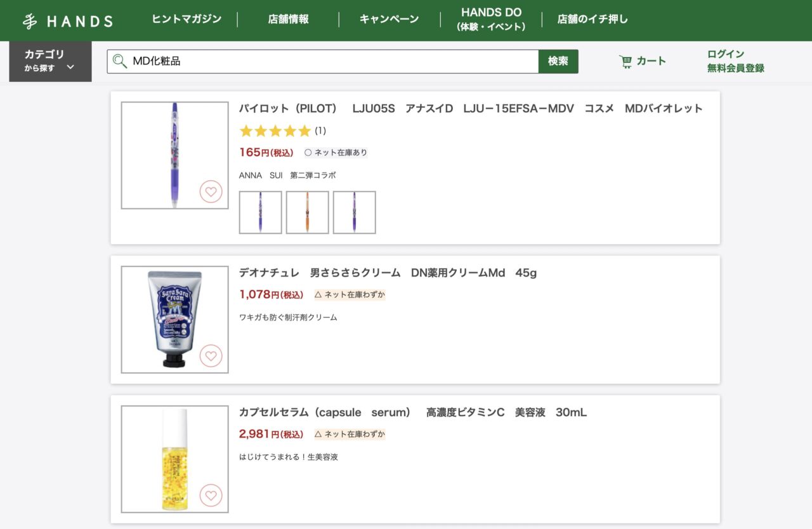Favorite the PILOT pen with heart icon
Image resolution: width=812 pixels, height=529 pixels.
click(211, 192)
